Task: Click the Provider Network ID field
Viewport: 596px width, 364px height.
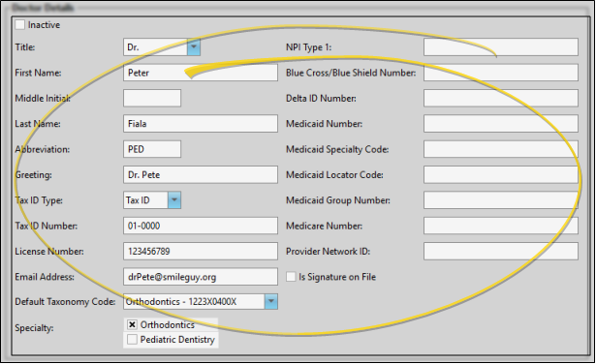Action: pyautogui.click(x=501, y=252)
